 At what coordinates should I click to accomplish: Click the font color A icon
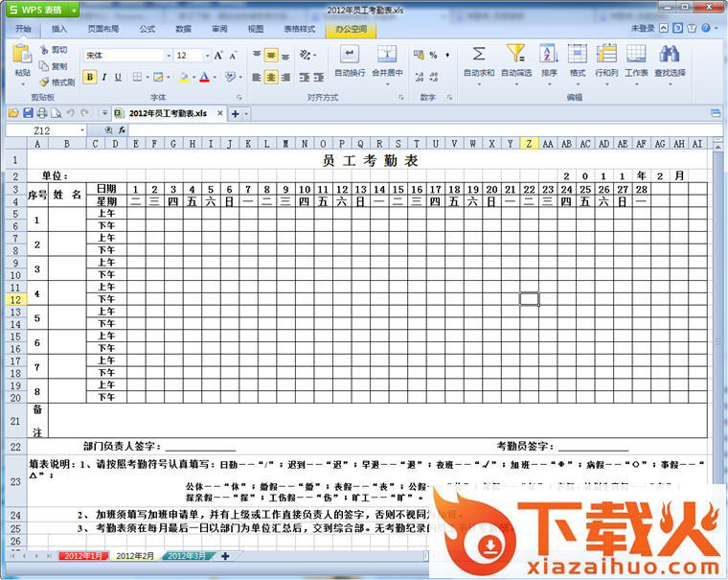204,77
